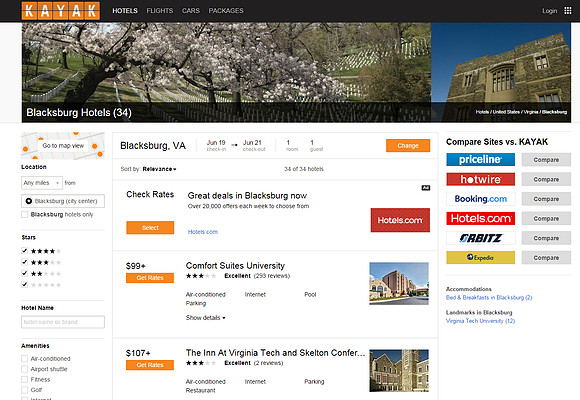Click the $107+ price
The image size is (580, 400).
[x=138, y=353]
